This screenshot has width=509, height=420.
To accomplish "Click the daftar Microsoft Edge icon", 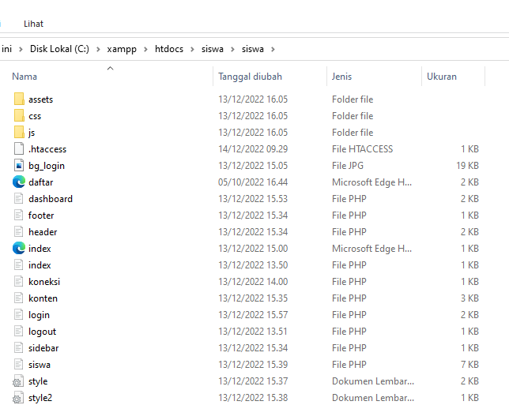I will coord(19,182).
